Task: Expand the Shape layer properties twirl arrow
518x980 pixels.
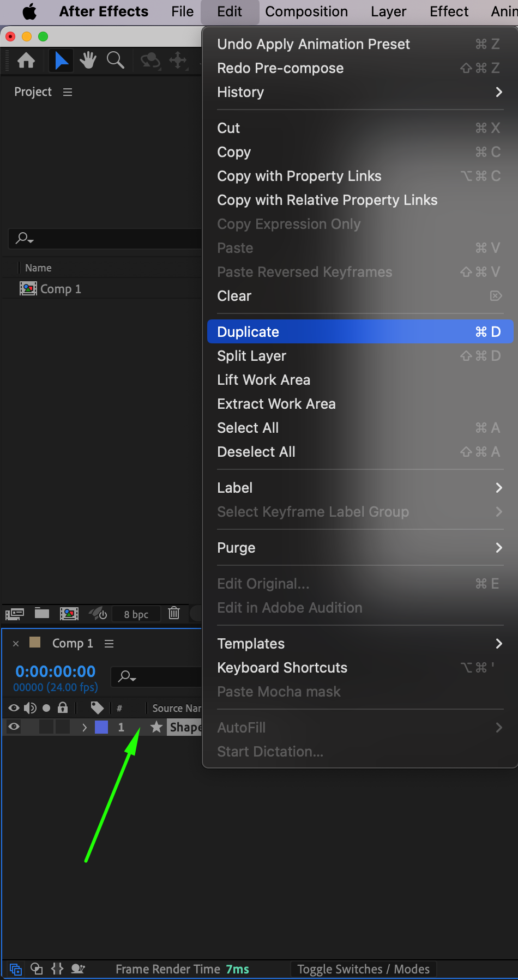Action: tap(84, 727)
